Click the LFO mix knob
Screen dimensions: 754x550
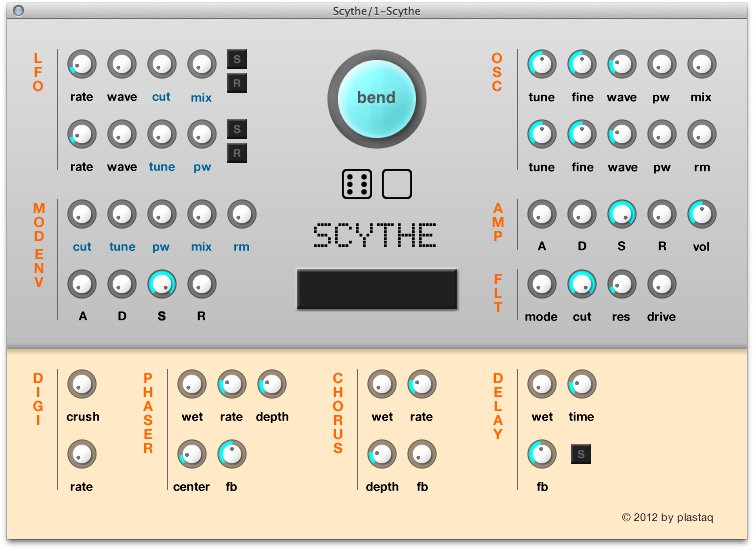coord(201,64)
